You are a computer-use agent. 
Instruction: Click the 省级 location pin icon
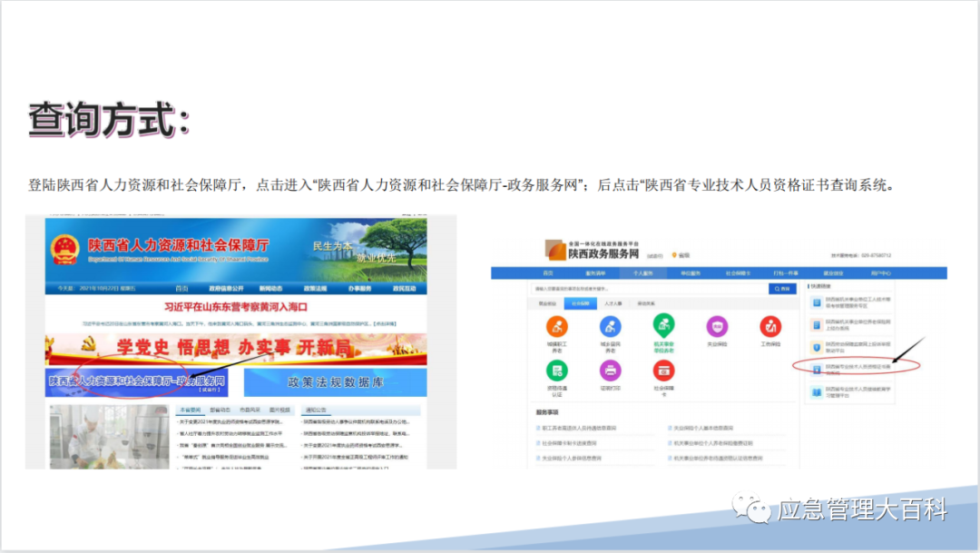pyautogui.click(x=674, y=255)
